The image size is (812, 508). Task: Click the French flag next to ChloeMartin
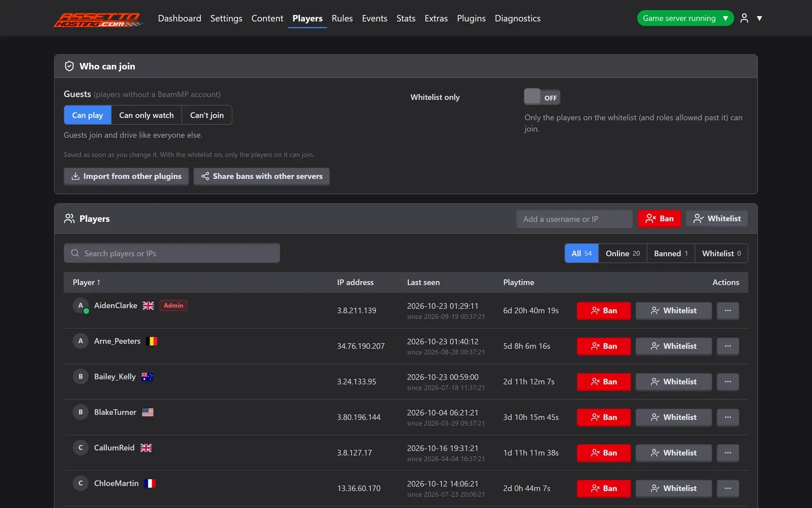(x=150, y=483)
